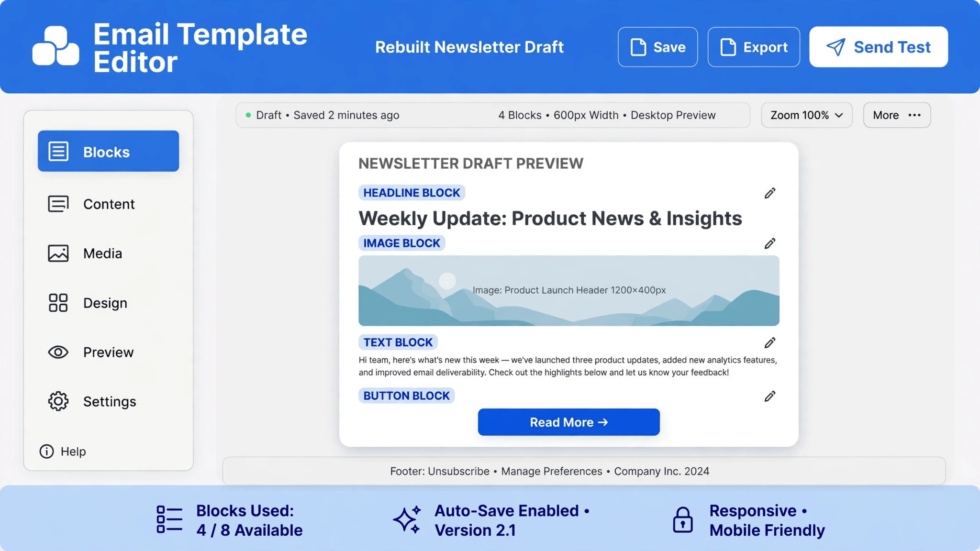Expand the Zoom 100% dropdown
Viewport: 980px width, 551px height.
(x=807, y=115)
